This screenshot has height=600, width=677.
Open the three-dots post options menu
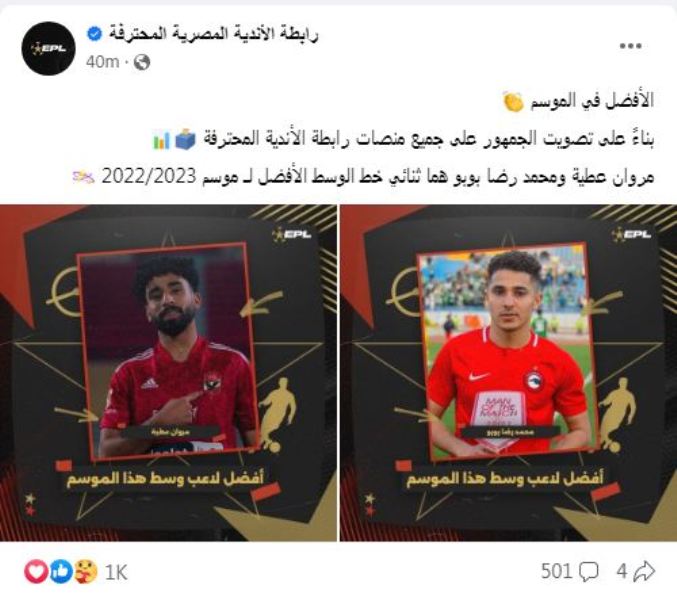630,46
